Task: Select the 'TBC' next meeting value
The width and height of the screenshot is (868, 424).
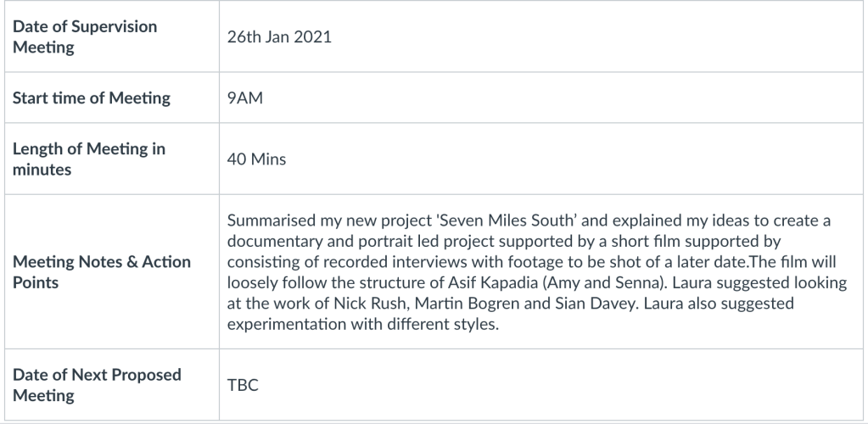Action: (x=243, y=386)
